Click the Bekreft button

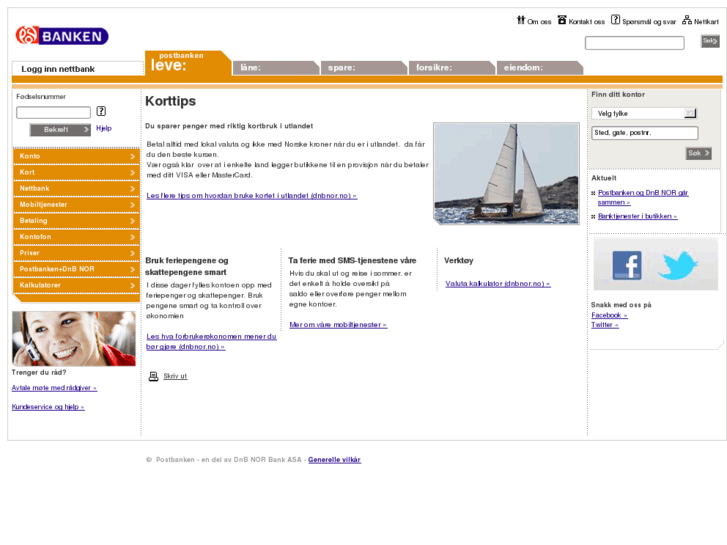pos(60,130)
